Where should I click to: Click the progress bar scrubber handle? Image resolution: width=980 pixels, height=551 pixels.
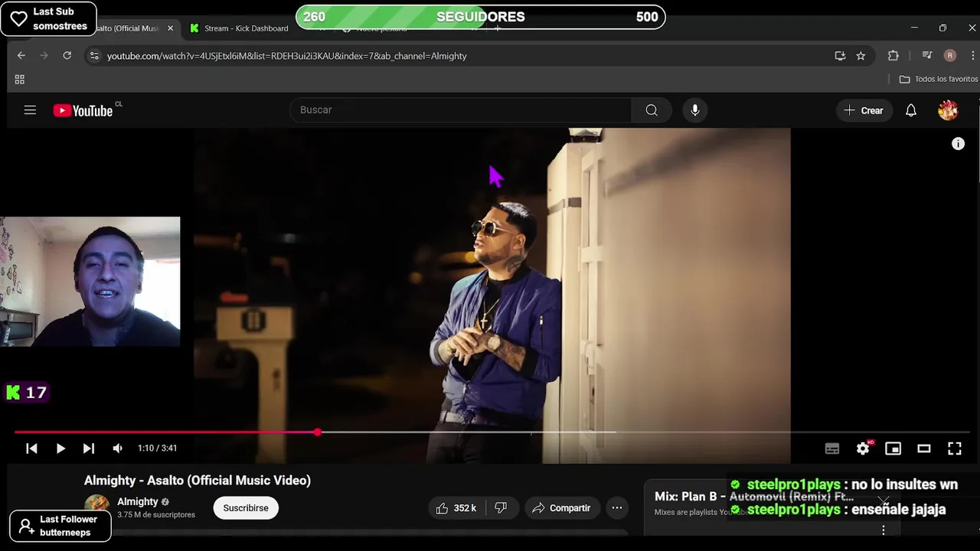coord(317,432)
